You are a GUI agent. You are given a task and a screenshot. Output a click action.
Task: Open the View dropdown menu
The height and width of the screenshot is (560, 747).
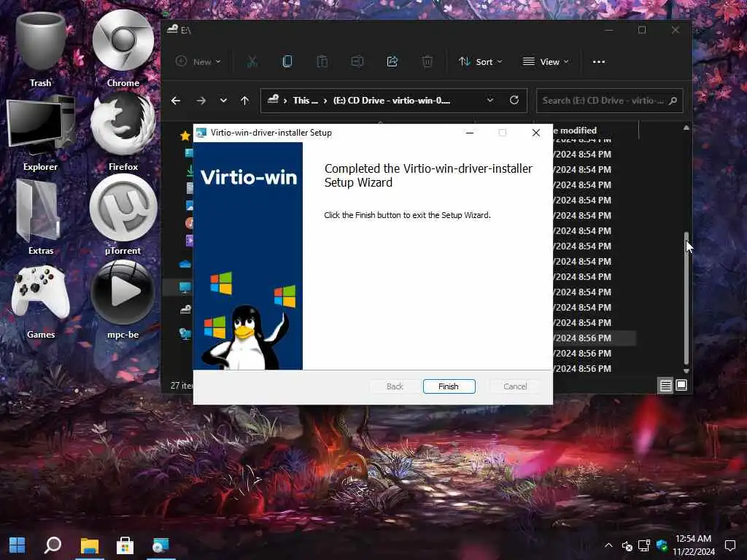546,61
